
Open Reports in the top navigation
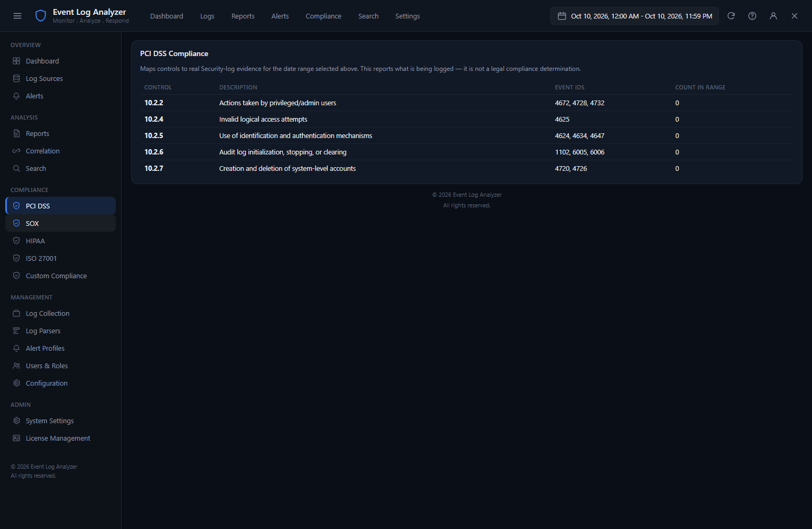coord(243,16)
